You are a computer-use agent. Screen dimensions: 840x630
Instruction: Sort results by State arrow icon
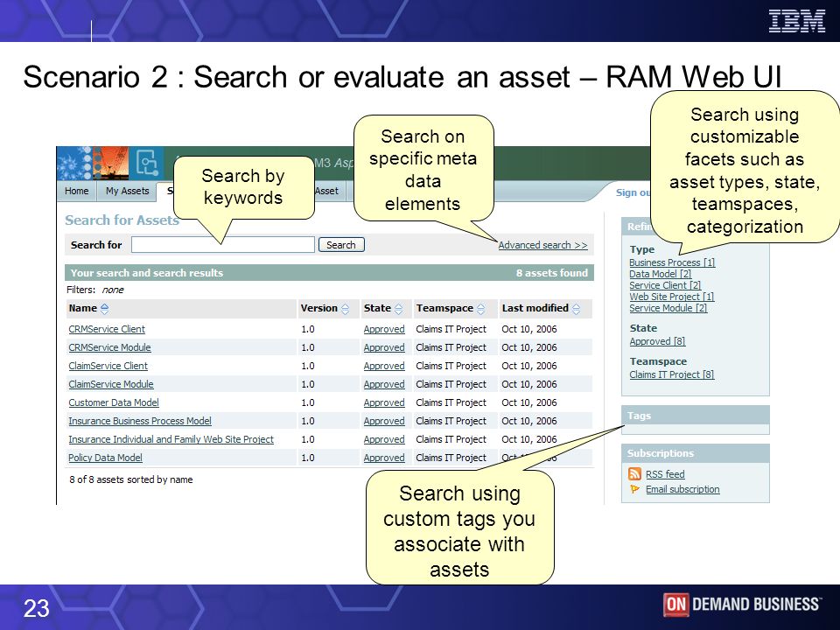point(398,309)
